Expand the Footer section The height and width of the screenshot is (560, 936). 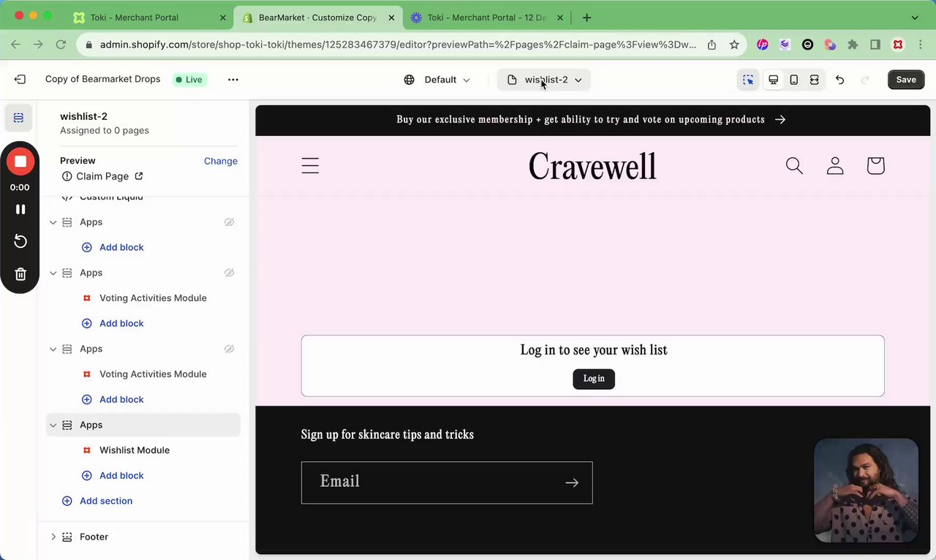pyautogui.click(x=53, y=537)
